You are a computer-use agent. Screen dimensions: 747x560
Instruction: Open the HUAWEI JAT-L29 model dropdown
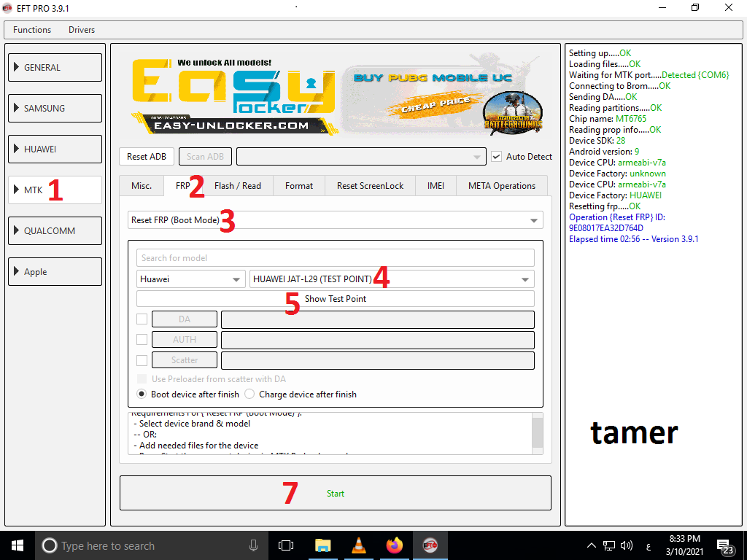(392, 279)
